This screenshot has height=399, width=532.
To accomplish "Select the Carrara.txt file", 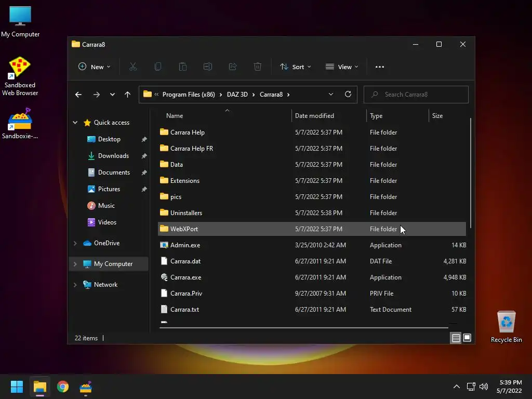I will (x=312, y=310).
